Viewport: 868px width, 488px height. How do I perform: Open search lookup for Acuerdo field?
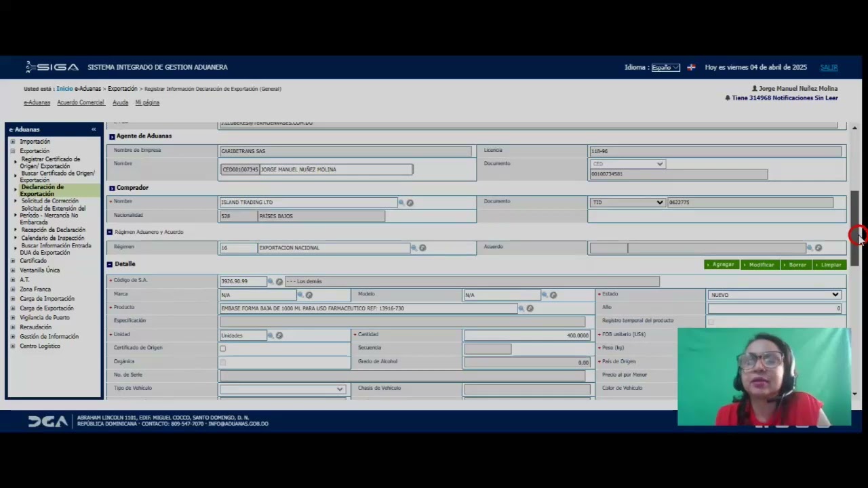tap(810, 248)
